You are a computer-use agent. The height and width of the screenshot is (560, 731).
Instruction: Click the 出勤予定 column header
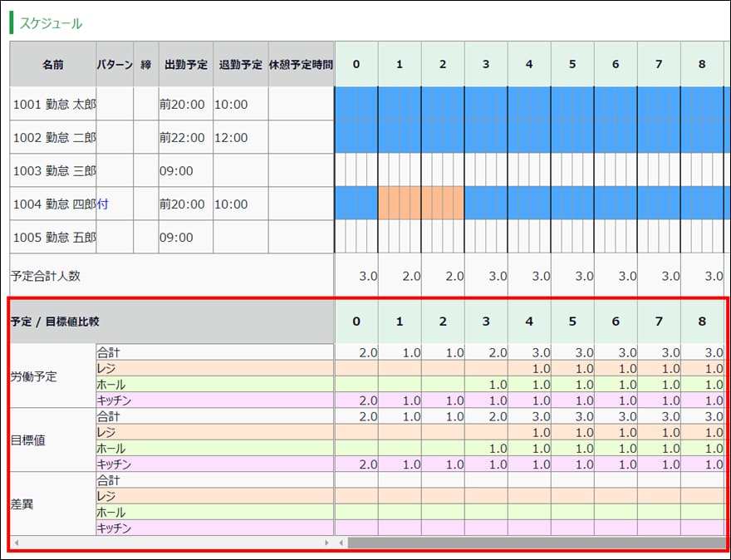click(185, 65)
